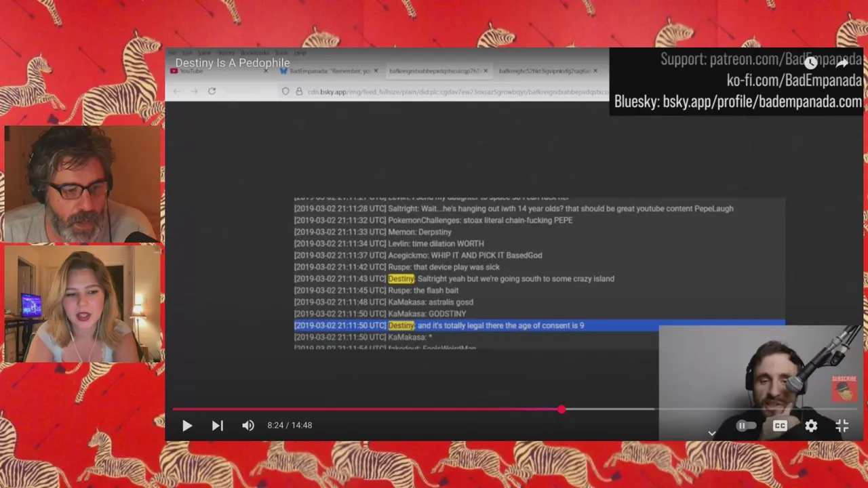Click KaMakasa: astralis gosd line
Screen dimensions: 868x488
(x=383, y=302)
